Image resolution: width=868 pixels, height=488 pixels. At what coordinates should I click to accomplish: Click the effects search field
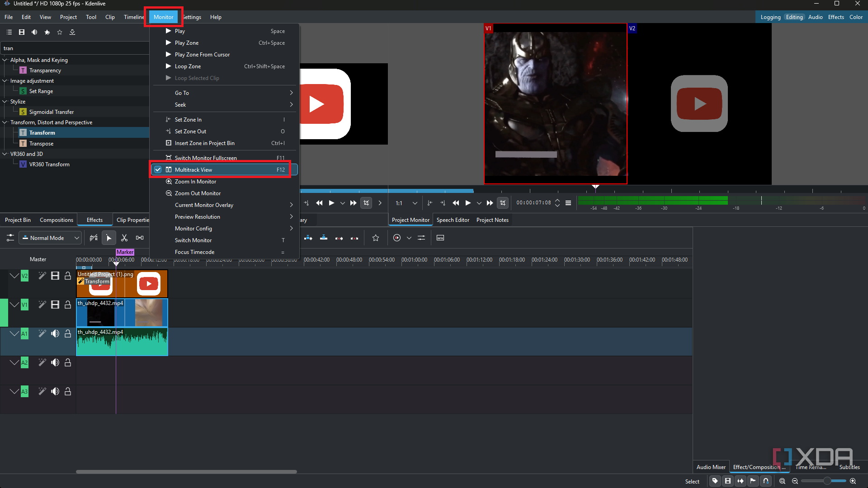pos(75,48)
